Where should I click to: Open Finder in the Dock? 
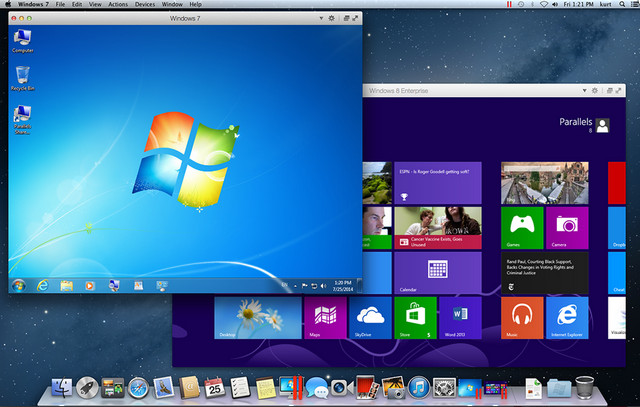click(62, 387)
